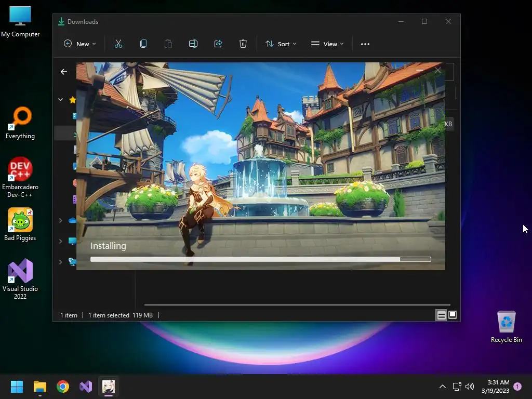Click the Rename icon in toolbar
The width and height of the screenshot is (532, 399).
click(x=193, y=44)
